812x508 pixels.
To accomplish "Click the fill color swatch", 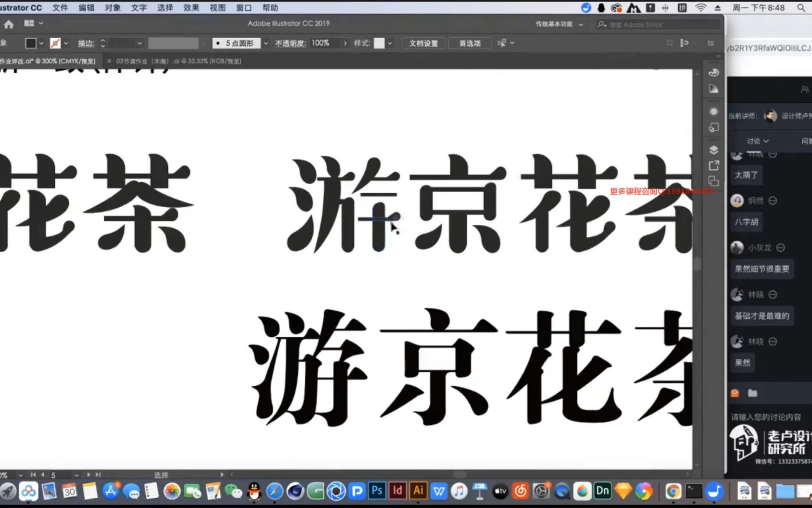I will point(31,43).
